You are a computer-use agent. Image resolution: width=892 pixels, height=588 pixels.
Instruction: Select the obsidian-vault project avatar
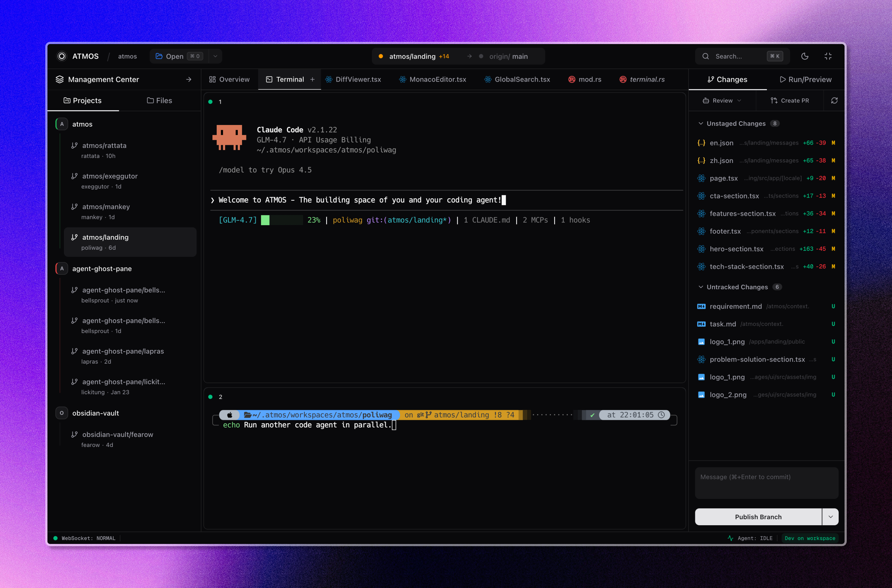(x=61, y=413)
